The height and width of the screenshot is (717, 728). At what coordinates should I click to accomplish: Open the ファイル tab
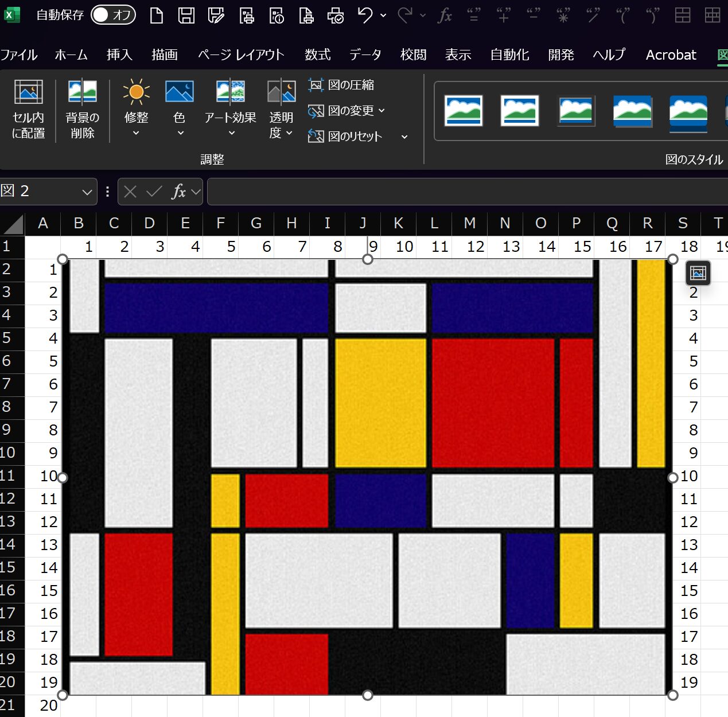[x=19, y=55]
